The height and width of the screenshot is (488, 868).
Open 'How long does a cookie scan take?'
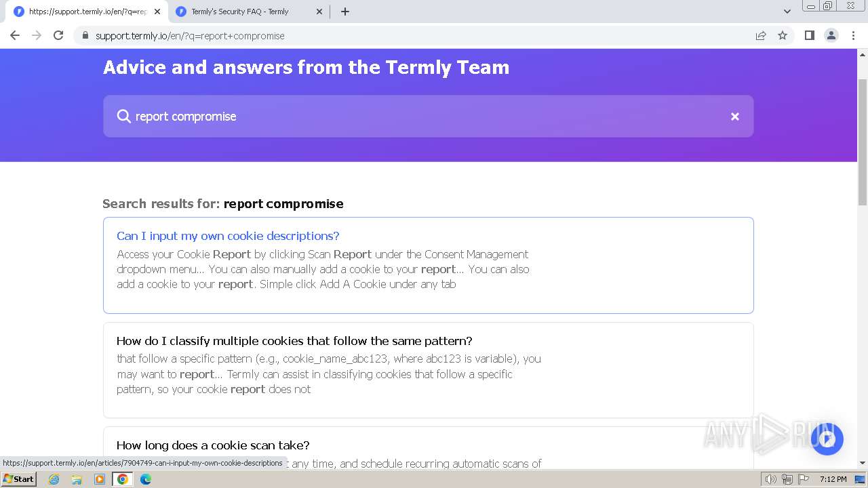tap(213, 445)
